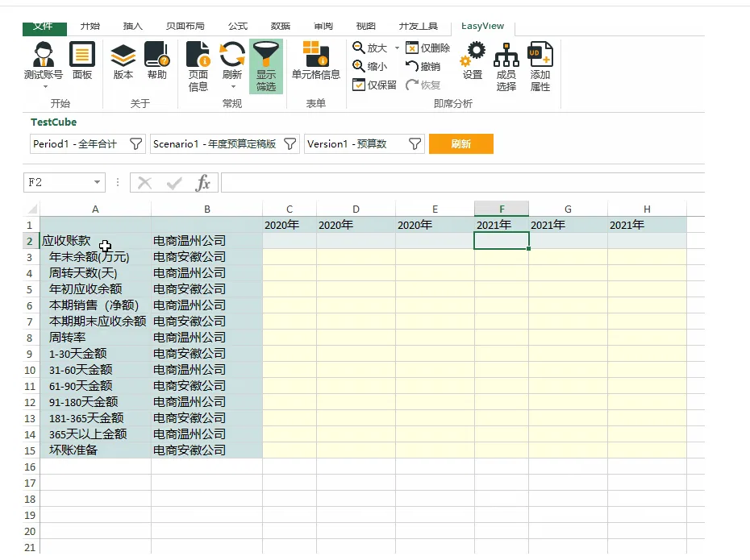Viewport: 750px width, 560px height.
Task: Open the 文件 file tab
Action: pyautogui.click(x=44, y=28)
